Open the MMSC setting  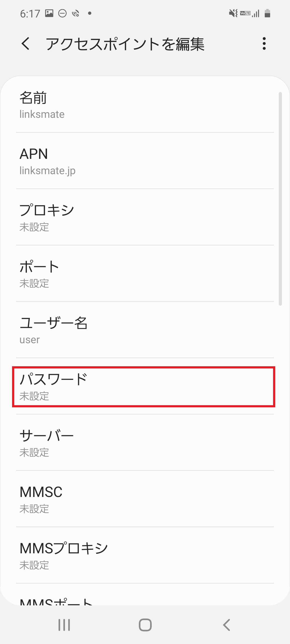click(x=145, y=500)
